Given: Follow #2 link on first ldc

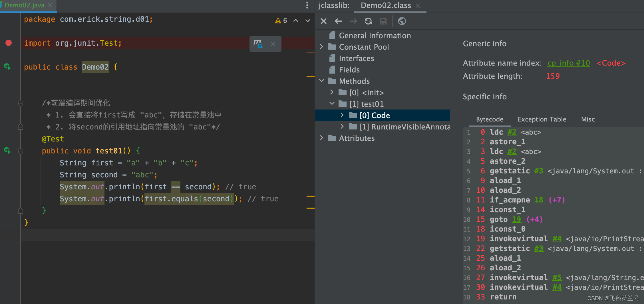Looking at the screenshot, I should pos(512,132).
